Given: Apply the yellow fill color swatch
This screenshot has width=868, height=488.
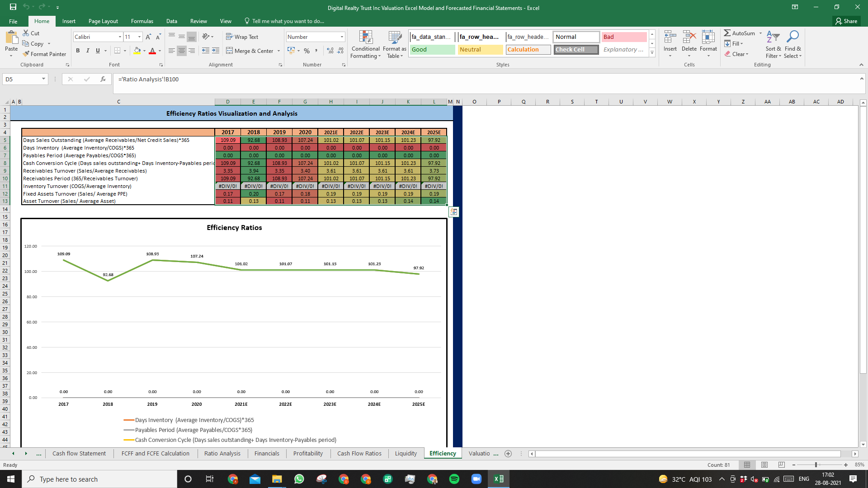Looking at the screenshot, I should [x=137, y=51].
